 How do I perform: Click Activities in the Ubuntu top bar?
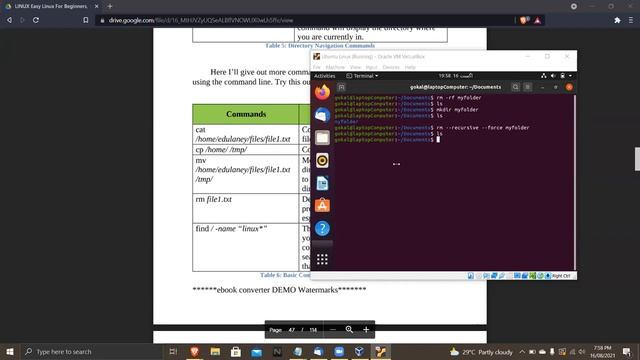pos(324,76)
